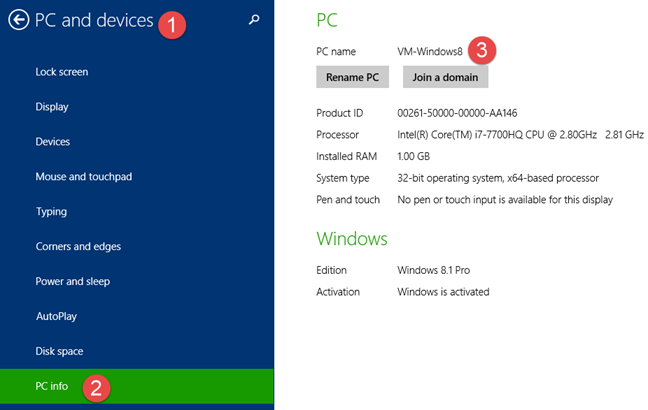
Task: Click the green Windows section heading
Action: [x=352, y=239]
